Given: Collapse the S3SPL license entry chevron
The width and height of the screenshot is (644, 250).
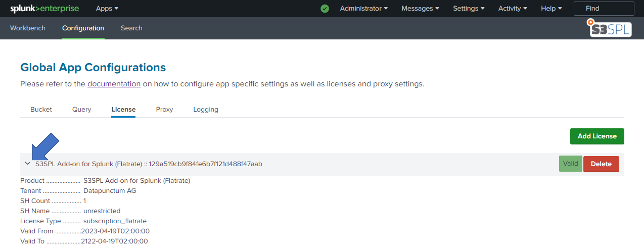Looking at the screenshot, I should (28, 164).
